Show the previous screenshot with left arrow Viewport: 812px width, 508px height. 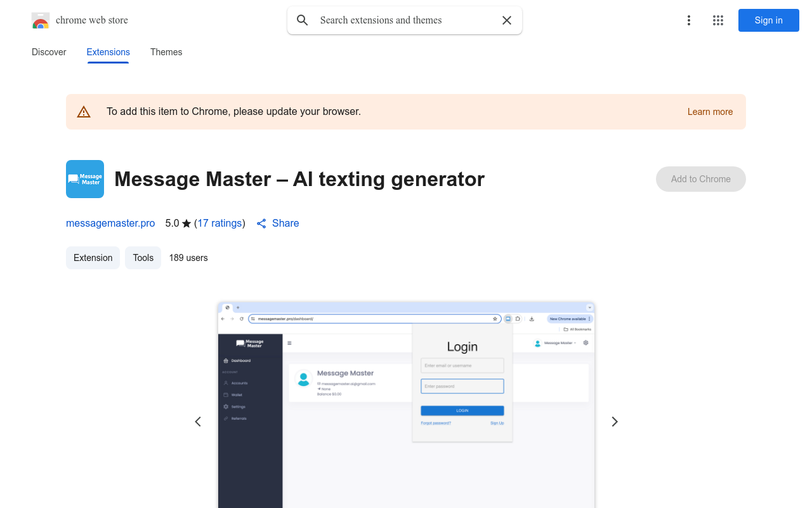[x=198, y=422]
